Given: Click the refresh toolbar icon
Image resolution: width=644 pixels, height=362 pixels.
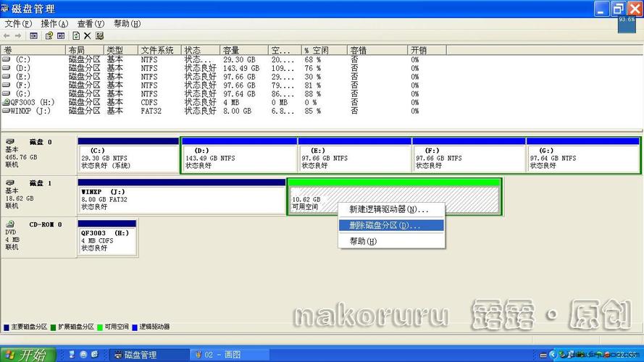Looking at the screenshot, I should pos(75,35).
